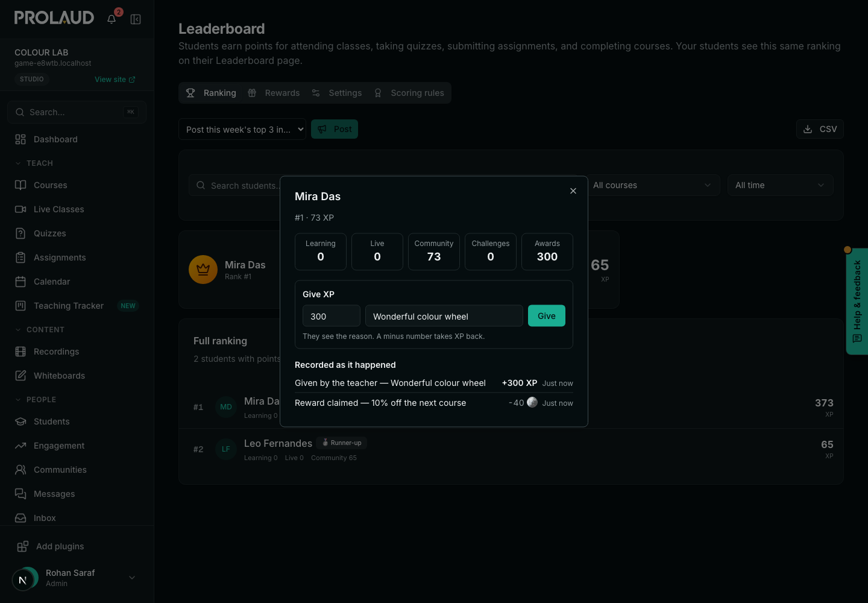Click the Assignments clipboard icon
Image resolution: width=868 pixels, height=603 pixels.
(20, 257)
